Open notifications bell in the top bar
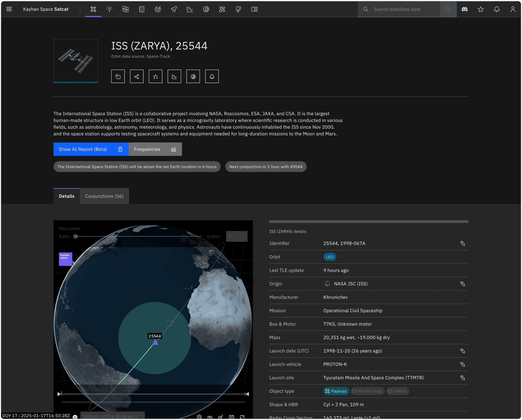This screenshot has height=420, width=522. tap(497, 9)
